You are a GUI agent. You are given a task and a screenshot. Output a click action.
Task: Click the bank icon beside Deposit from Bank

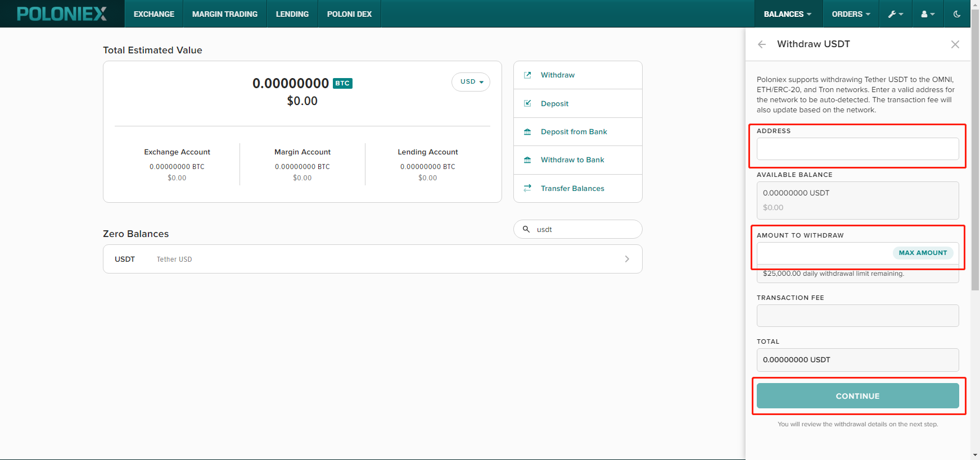(x=527, y=131)
